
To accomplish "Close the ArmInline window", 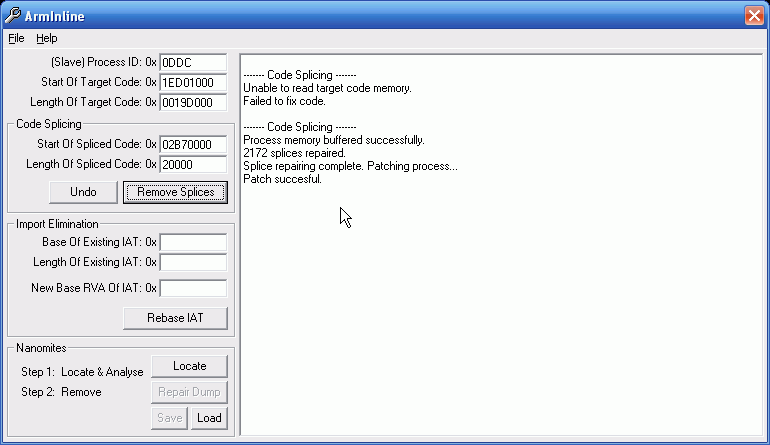I will point(754,16).
